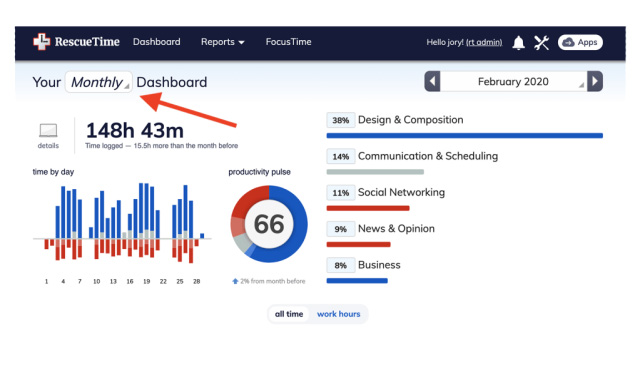Open the tools settings icon

pos(542,42)
